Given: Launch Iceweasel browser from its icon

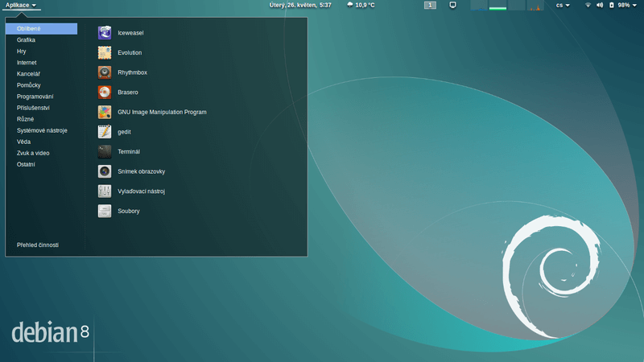Looking at the screenshot, I should 105,33.
